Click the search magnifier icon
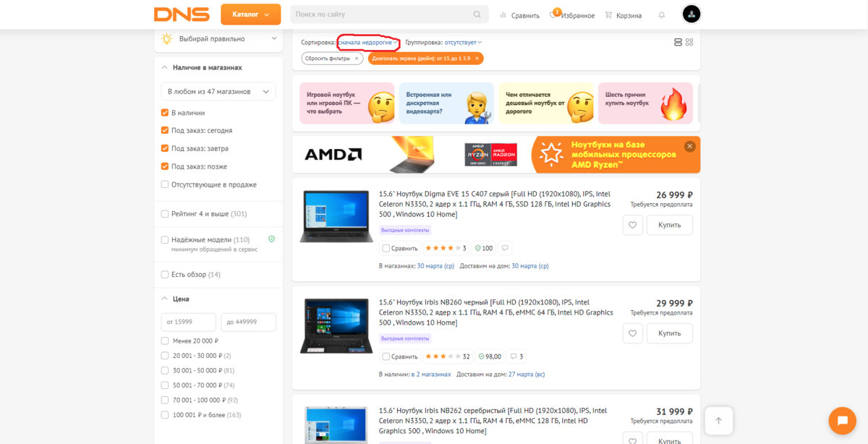Screen dimensions: 868x444 [477, 14]
